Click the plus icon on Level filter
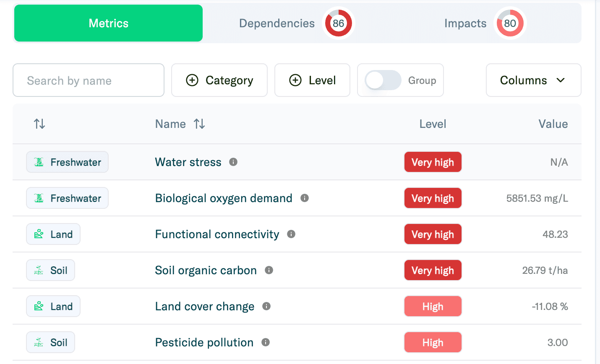Screen dimensions: 600x364 [295, 80]
